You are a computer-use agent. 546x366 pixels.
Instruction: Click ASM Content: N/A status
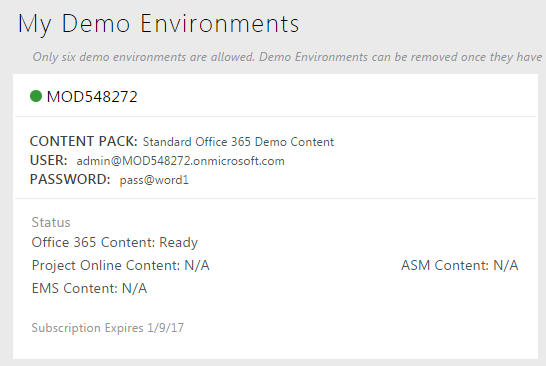pos(459,265)
